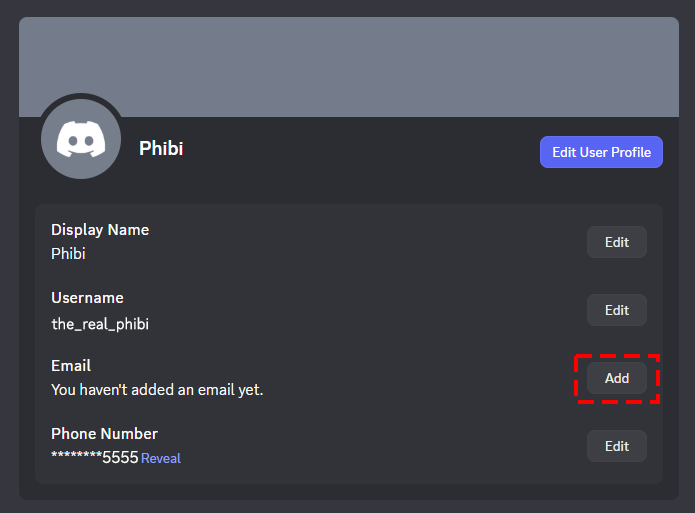The width and height of the screenshot is (695, 513).
Task: Edit the Phone Number
Action: click(x=616, y=446)
